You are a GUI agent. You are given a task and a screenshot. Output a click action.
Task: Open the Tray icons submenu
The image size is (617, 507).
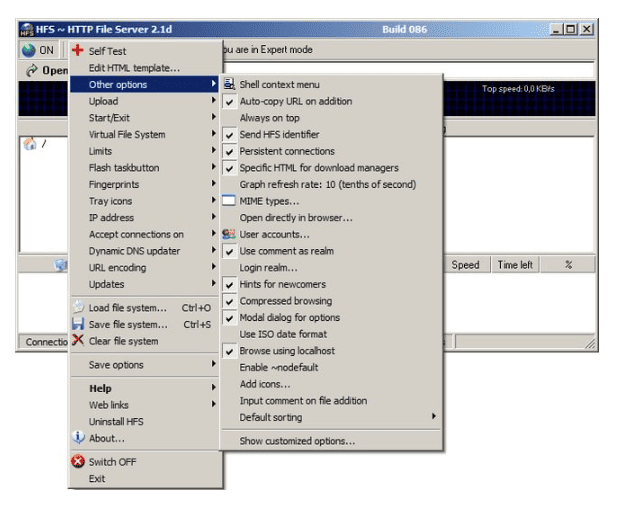(x=144, y=201)
